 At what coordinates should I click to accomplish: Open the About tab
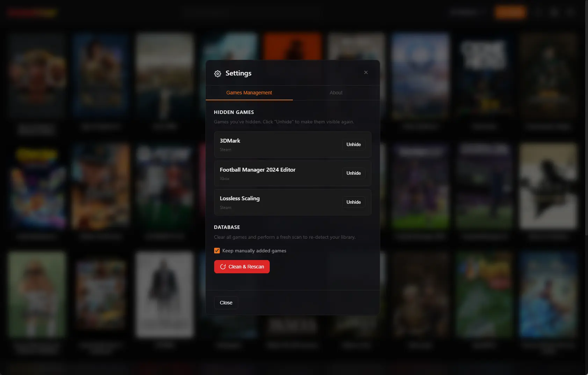point(336,93)
